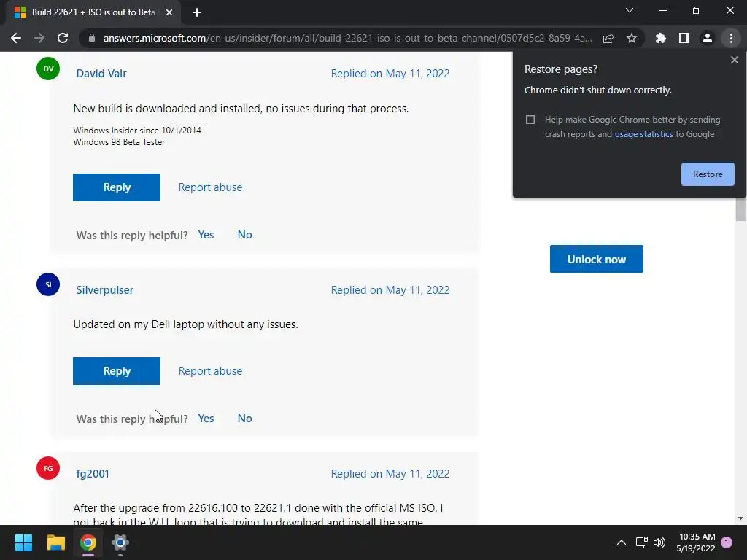Viewport: 747px width, 560px height.
Task: Open the Windows Start menu
Action: pyautogui.click(x=23, y=542)
